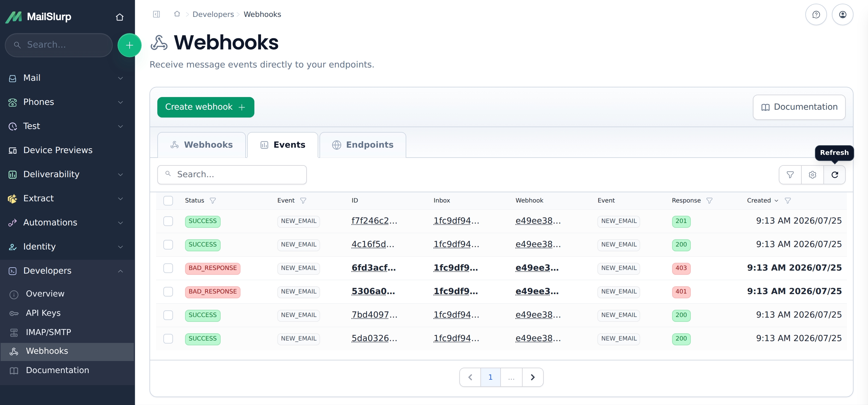Open the user account profile icon
This screenshot has height=405, width=868.
842,14
